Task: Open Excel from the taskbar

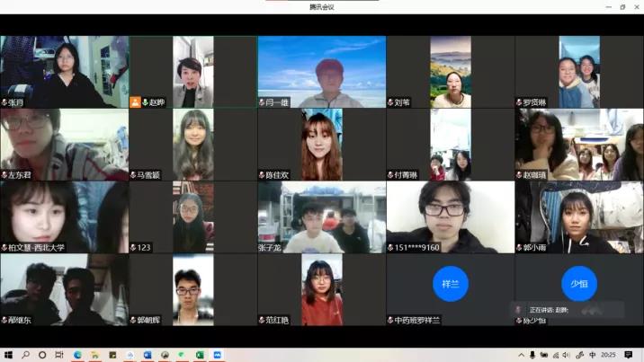Action: point(200,355)
